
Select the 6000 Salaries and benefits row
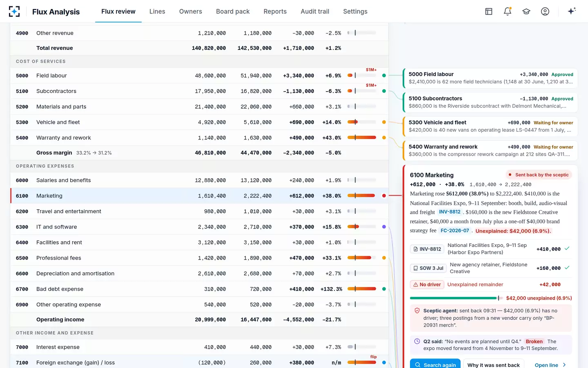(x=199, y=180)
